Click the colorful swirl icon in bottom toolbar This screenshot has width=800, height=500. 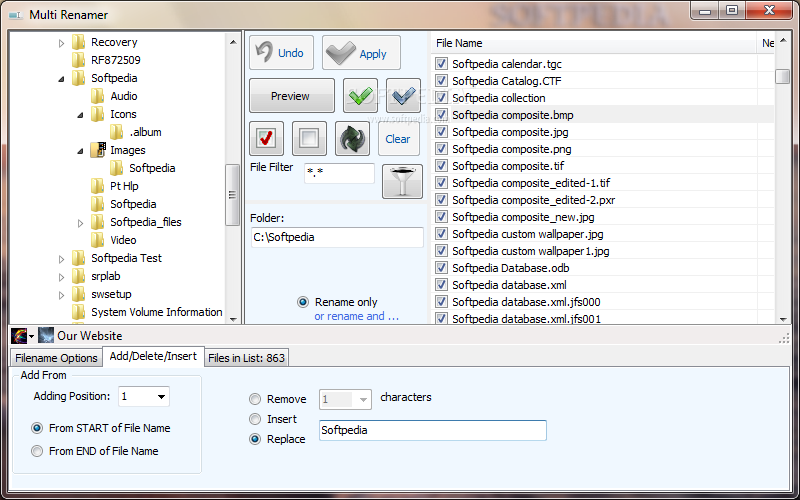(19, 336)
